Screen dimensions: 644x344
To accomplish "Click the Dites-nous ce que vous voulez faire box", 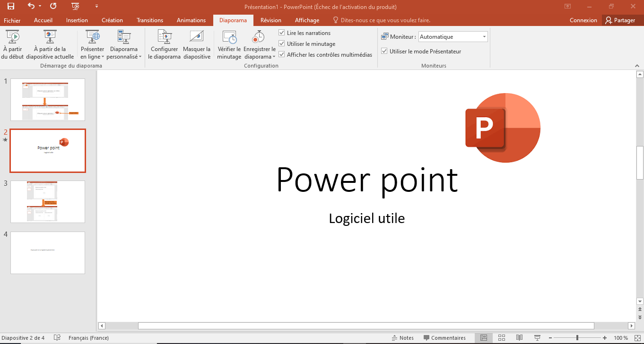I will tap(382, 20).
